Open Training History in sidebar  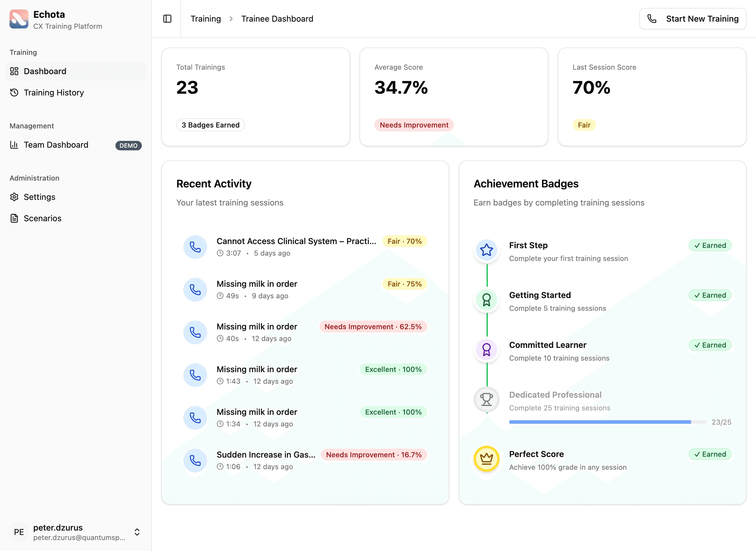point(54,93)
